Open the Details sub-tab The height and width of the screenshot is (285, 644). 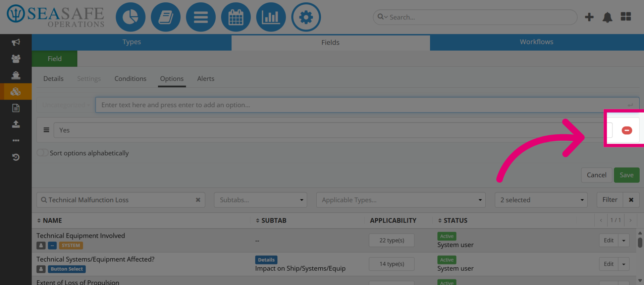(53, 79)
